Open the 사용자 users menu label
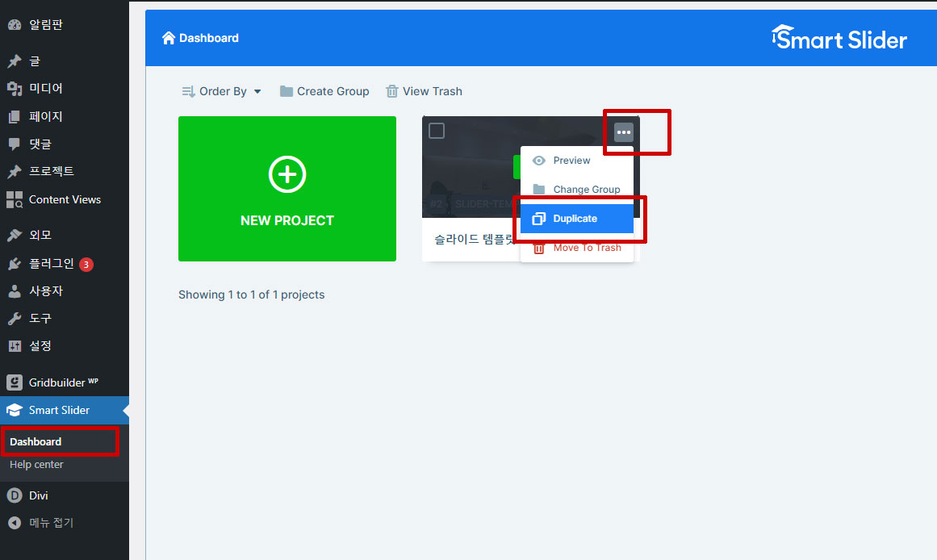The image size is (937, 560). [46, 291]
